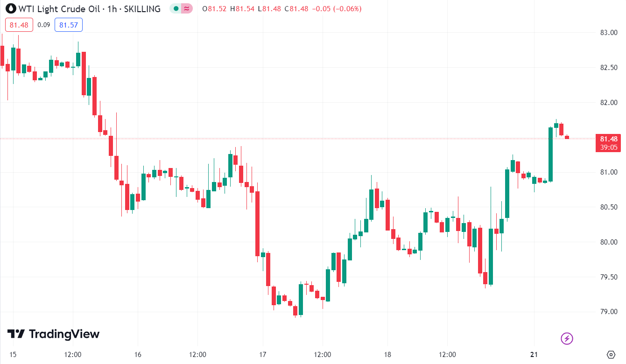626x364 pixels.
Task: Click the 39:05 countdown timer on the price axis
Action: [x=609, y=147]
